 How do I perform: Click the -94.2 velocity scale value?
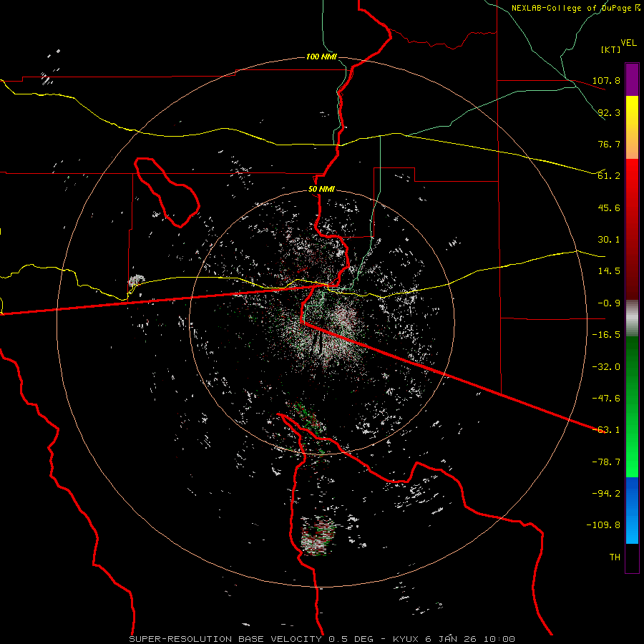click(606, 493)
